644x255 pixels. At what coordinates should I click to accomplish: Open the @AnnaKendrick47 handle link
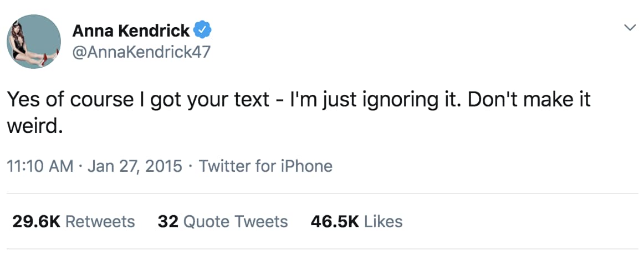coord(141,52)
